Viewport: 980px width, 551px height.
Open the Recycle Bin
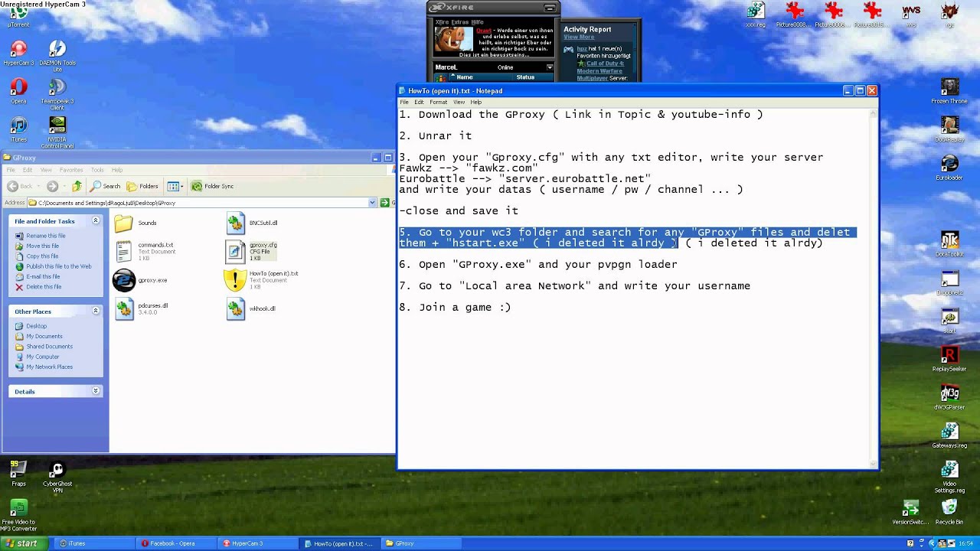[x=949, y=511]
